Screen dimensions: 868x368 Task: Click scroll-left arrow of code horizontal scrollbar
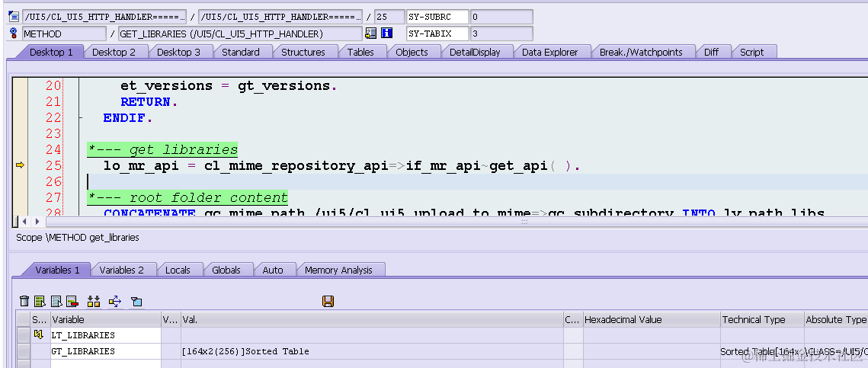click(24, 222)
